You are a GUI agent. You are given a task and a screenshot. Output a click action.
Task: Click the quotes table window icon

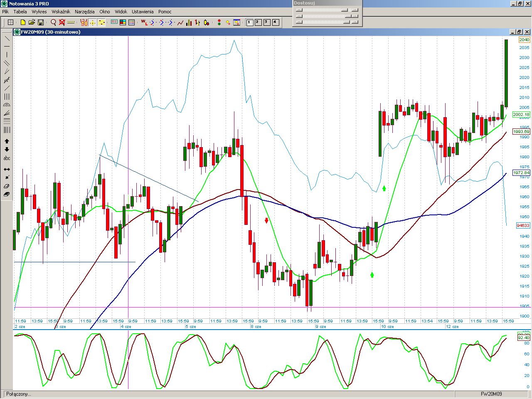pos(114,22)
